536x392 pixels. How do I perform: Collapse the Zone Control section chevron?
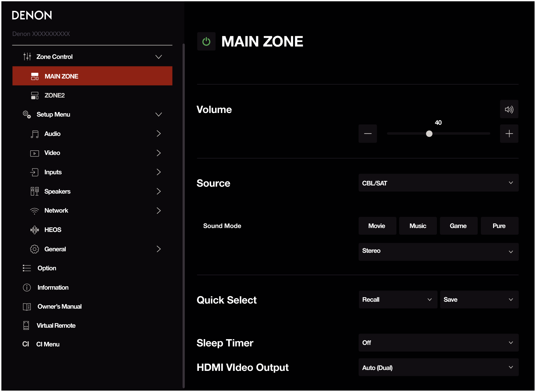coord(159,57)
